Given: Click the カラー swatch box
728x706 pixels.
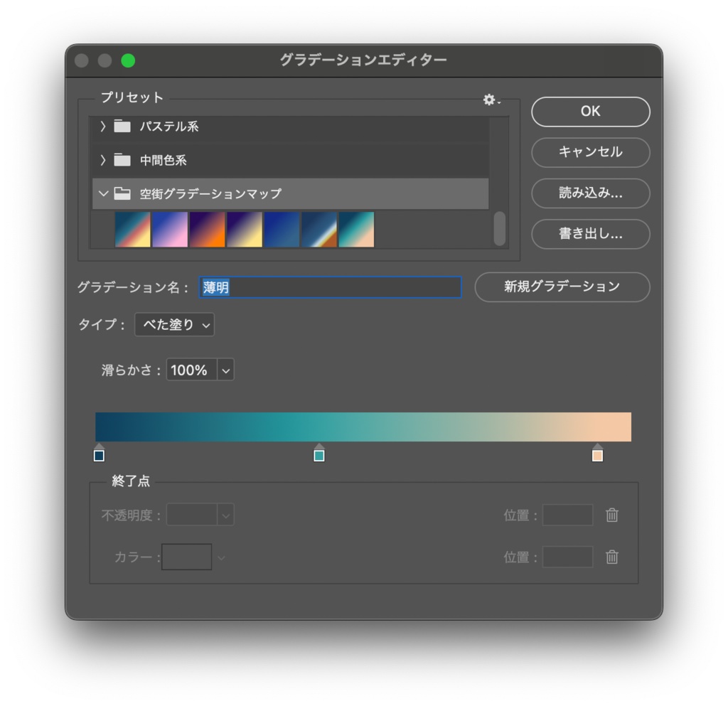Looking at the screenshot, I should (187, 557).
